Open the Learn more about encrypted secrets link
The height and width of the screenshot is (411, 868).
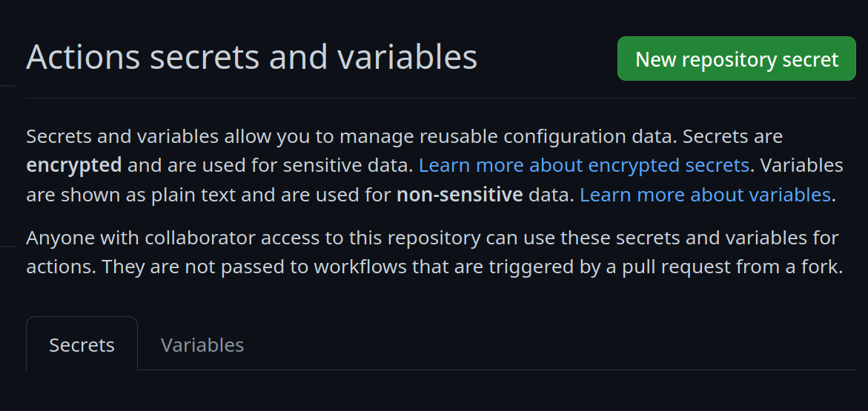[583, 165]
